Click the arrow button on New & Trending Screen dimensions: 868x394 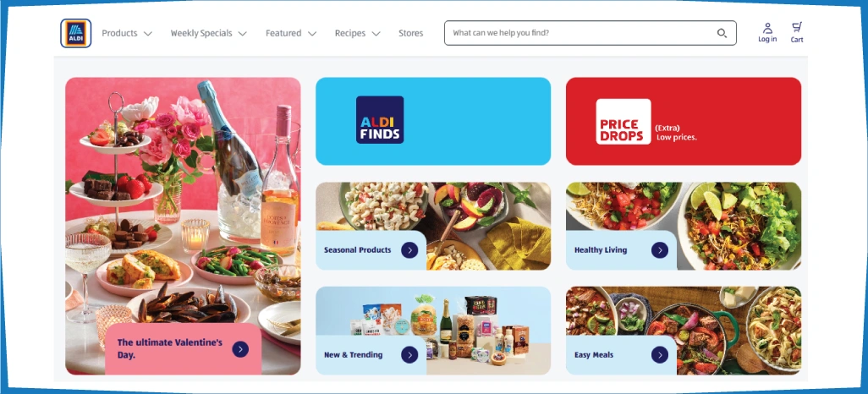click(409, 355)
